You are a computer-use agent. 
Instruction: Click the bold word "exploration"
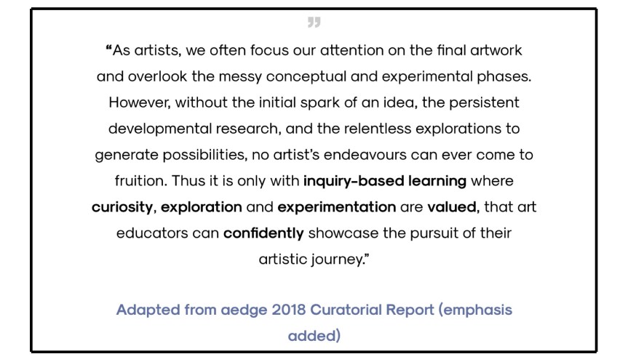pos(201,206)
